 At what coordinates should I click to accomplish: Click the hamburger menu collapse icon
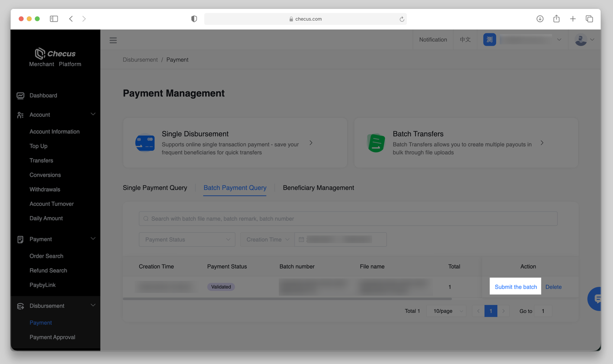click(x=113, y=40)
